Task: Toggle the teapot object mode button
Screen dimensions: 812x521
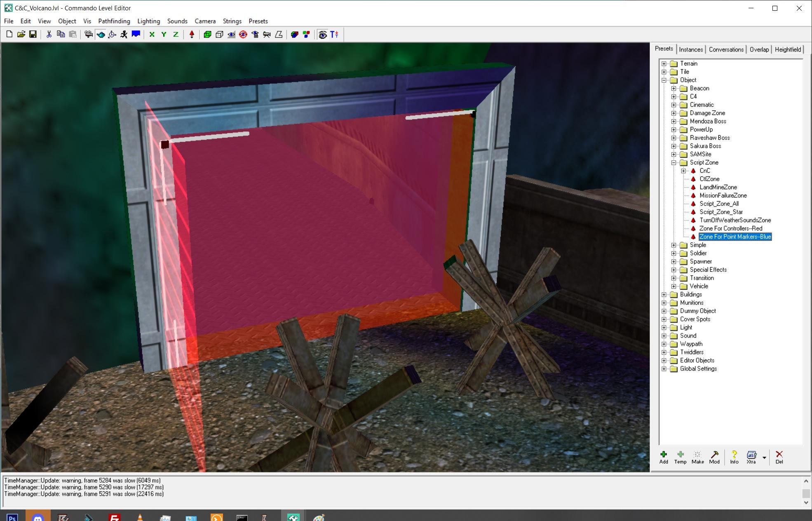Action: point(100,35)
